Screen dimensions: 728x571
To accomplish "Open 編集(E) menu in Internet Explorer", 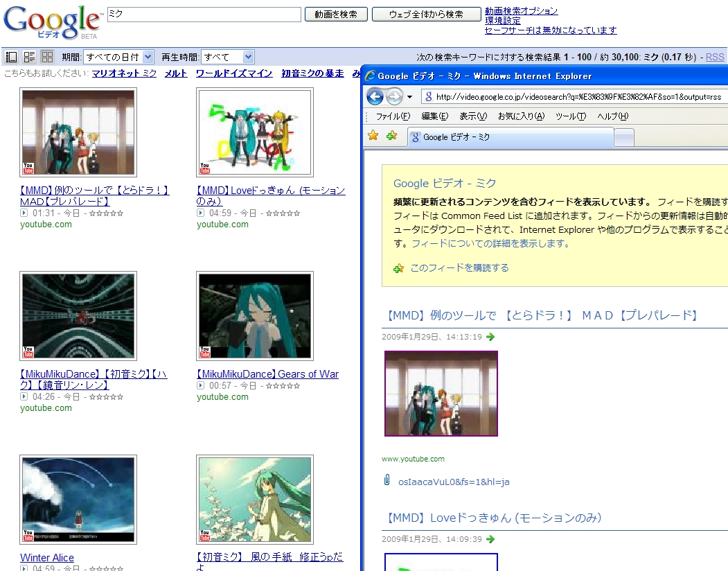I will 434,116.
